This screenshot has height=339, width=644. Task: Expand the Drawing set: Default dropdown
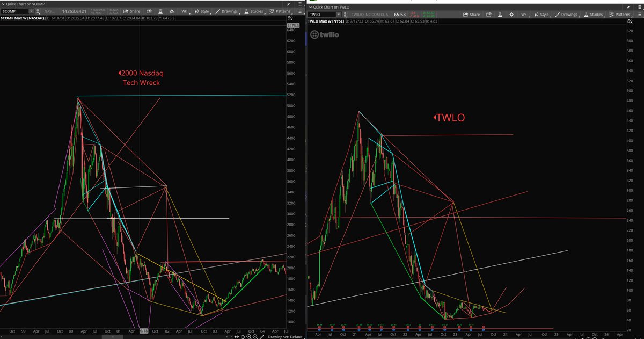pyautogui.click(x=284, y=337)
